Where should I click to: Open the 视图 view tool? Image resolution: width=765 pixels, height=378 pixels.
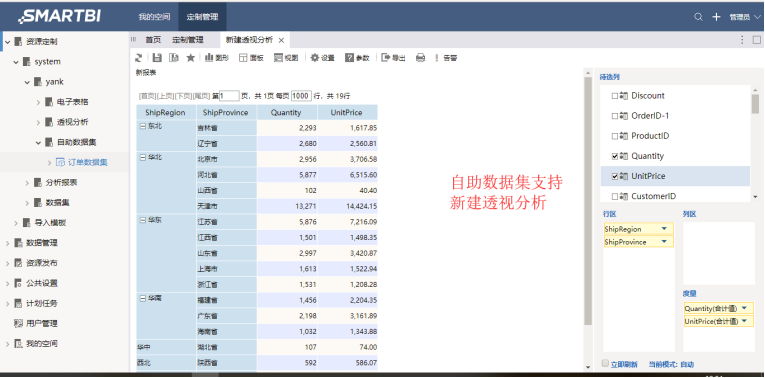(x=286, y=58)
